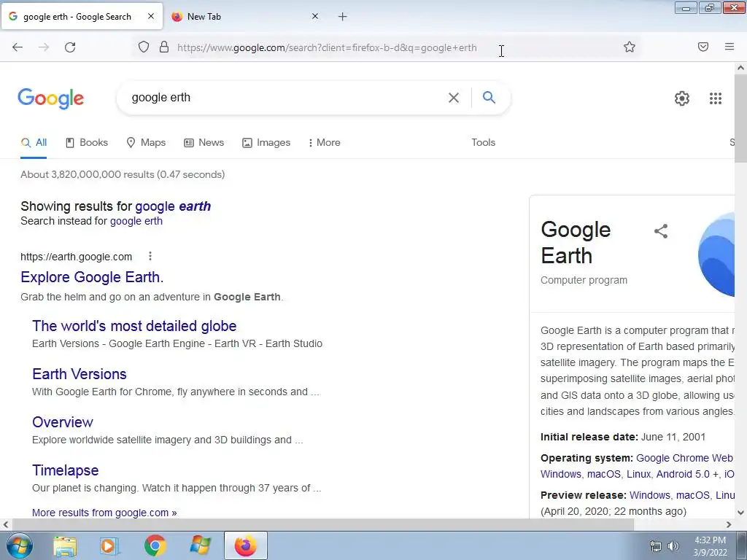The height and width of the screenshot is (560, 747).
Task: Switch to News results
Action: [204, 142]
